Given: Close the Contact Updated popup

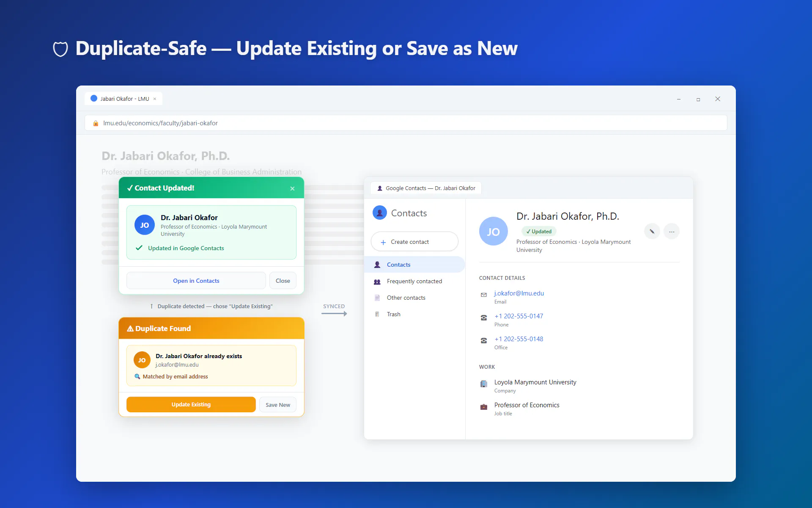Looking at the screenshot, I should [x=292, y=188].
